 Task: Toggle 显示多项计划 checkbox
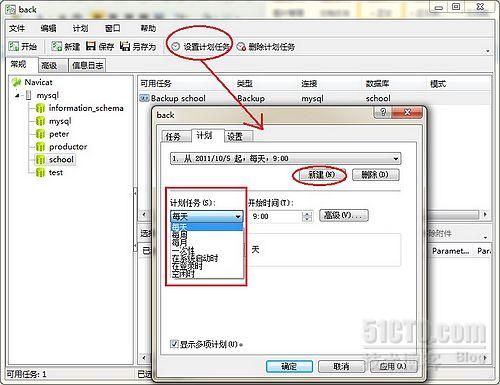174,344
